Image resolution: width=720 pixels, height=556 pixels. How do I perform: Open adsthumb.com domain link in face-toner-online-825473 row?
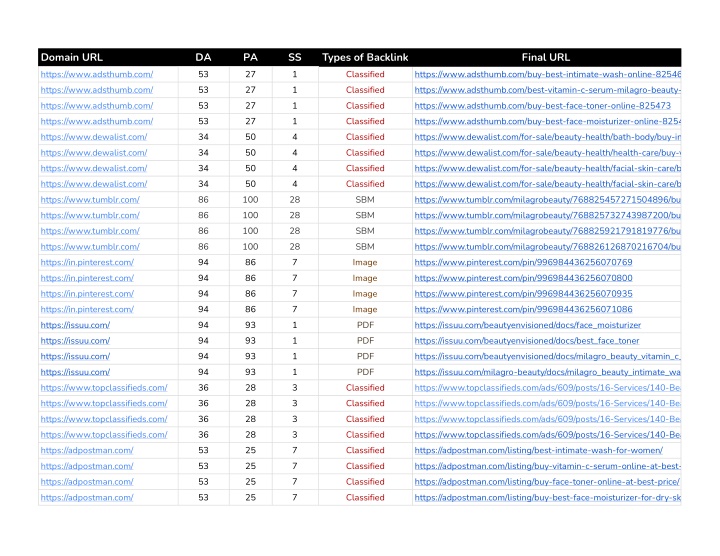[x=96, y=106]
